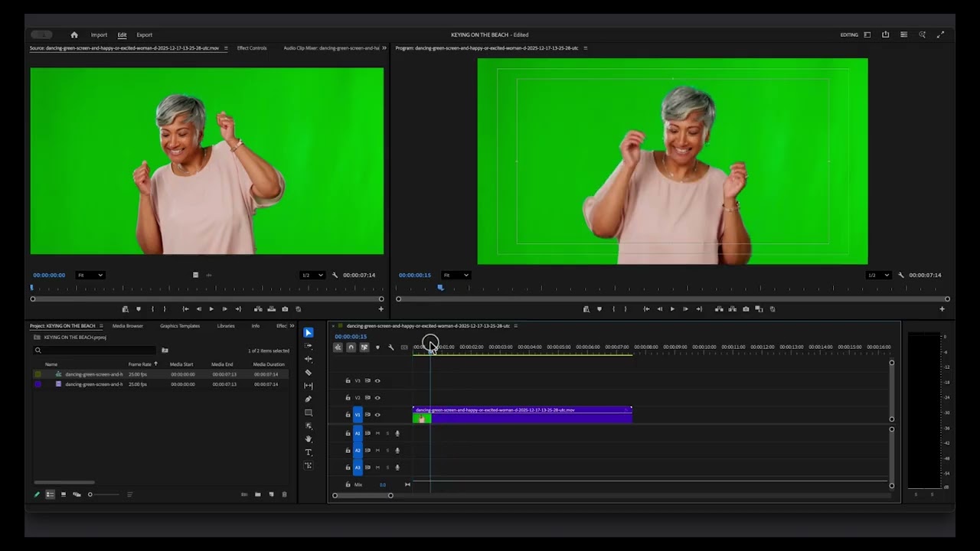Select the Rectangle tool
Image resolution: width=980 pixels, height=551 pixels.
(309, 412)
